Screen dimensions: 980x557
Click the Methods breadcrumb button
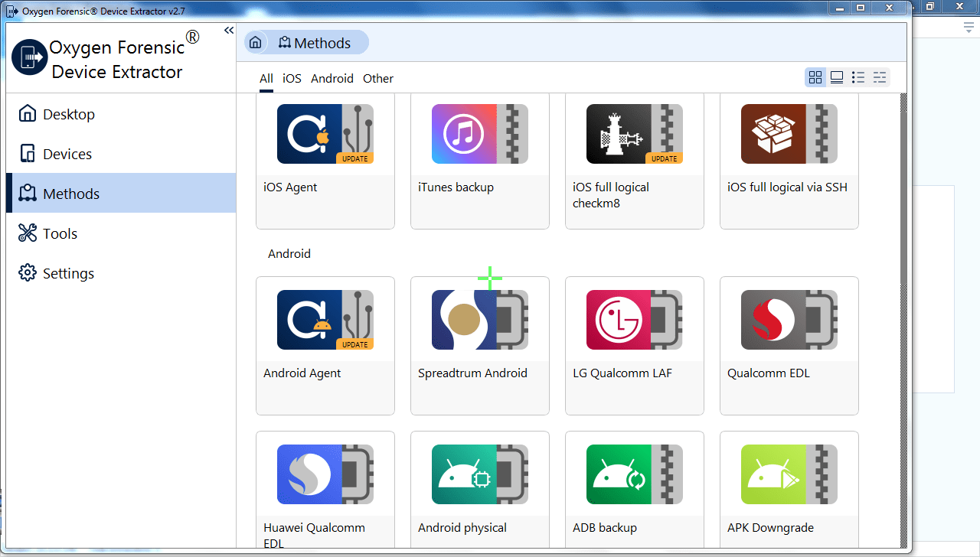click(315, 43)
